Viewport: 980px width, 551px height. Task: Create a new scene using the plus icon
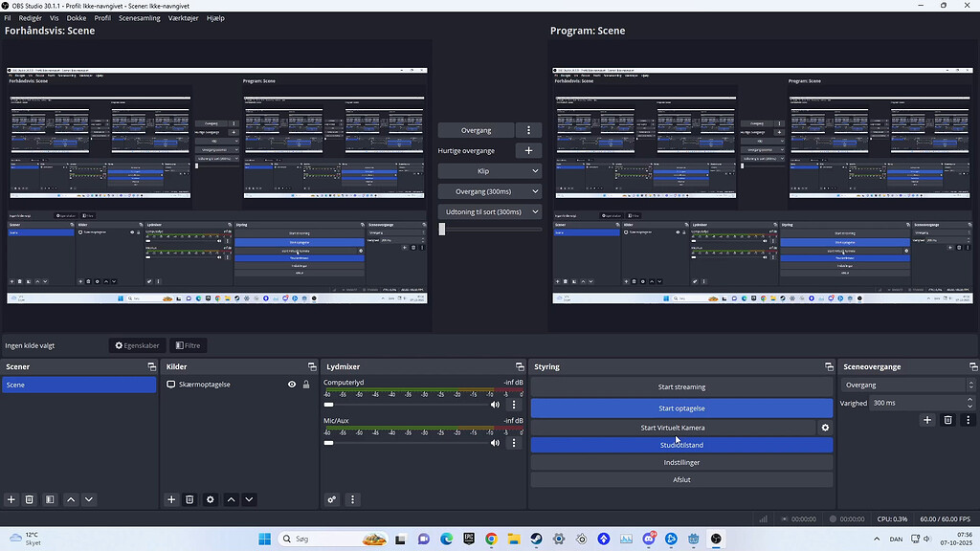tap(10, 499)
